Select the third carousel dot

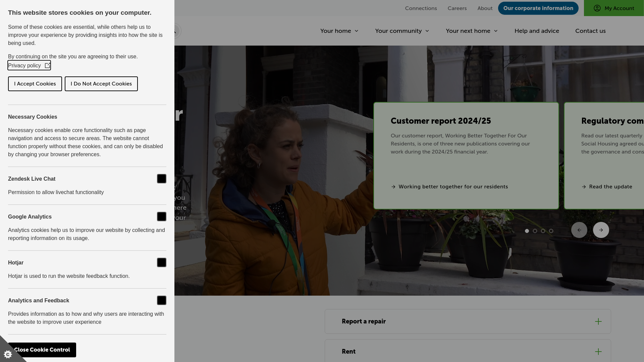click(x=543, y=231)
